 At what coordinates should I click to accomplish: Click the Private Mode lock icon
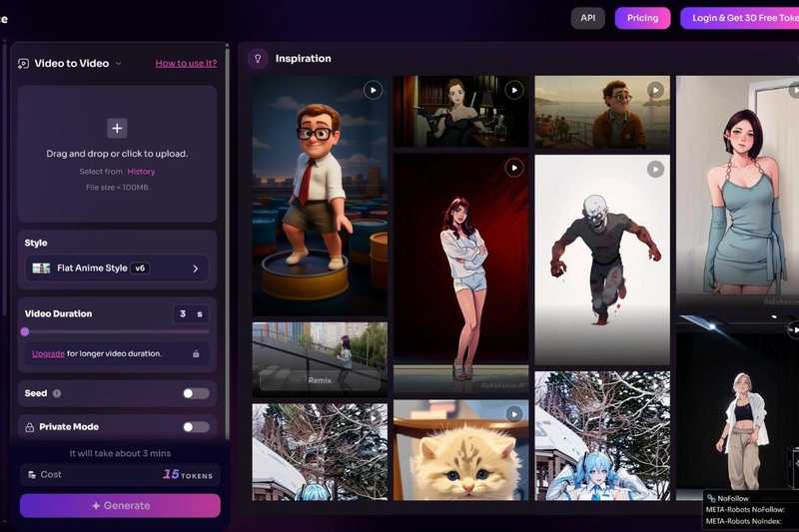pyautogui.click(x=30, y=427)
